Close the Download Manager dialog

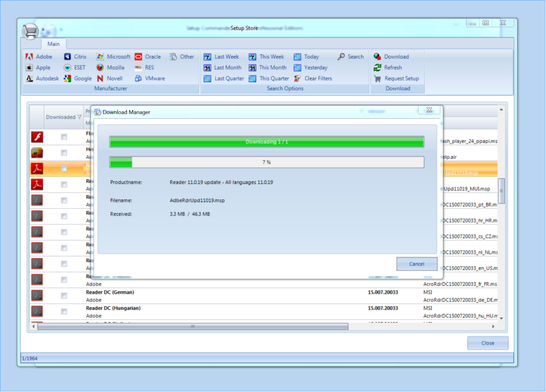click(x=429, y=110)
